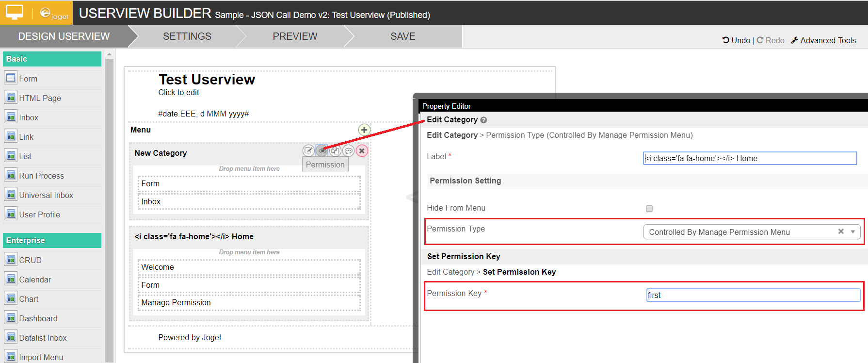Click the comment bubble icon on New Category
This screenshot has width=868, height=363.
348,150
